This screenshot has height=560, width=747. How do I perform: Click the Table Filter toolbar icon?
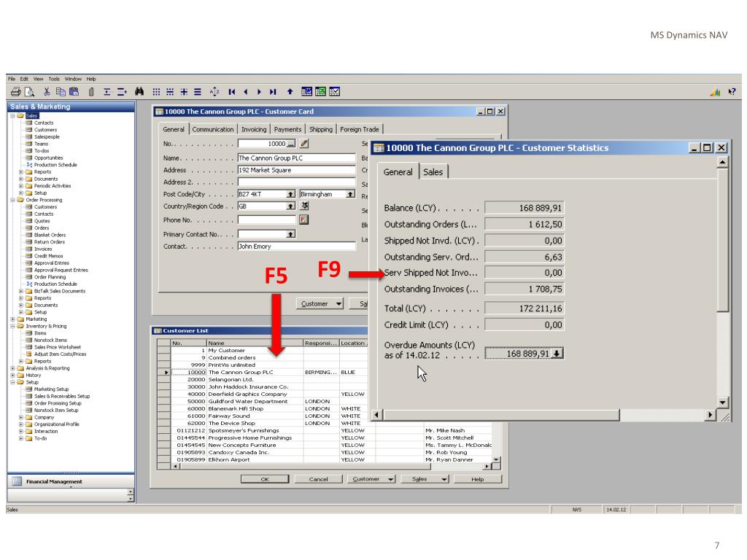point(170,92)
